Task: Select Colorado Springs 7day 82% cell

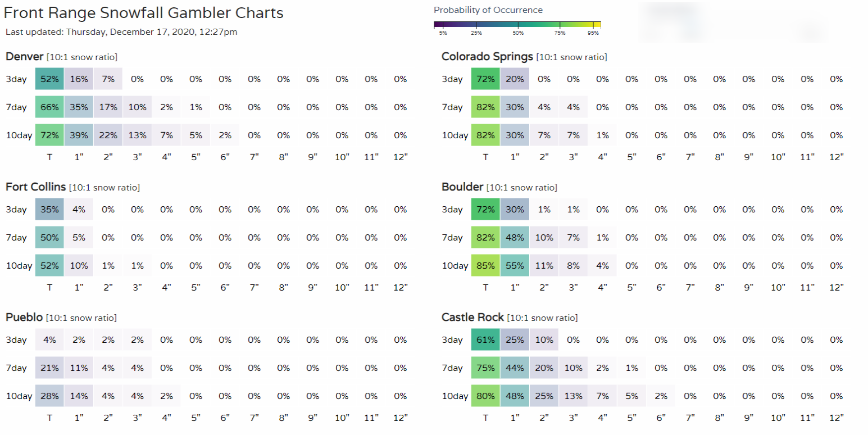Action: point(485,107)
